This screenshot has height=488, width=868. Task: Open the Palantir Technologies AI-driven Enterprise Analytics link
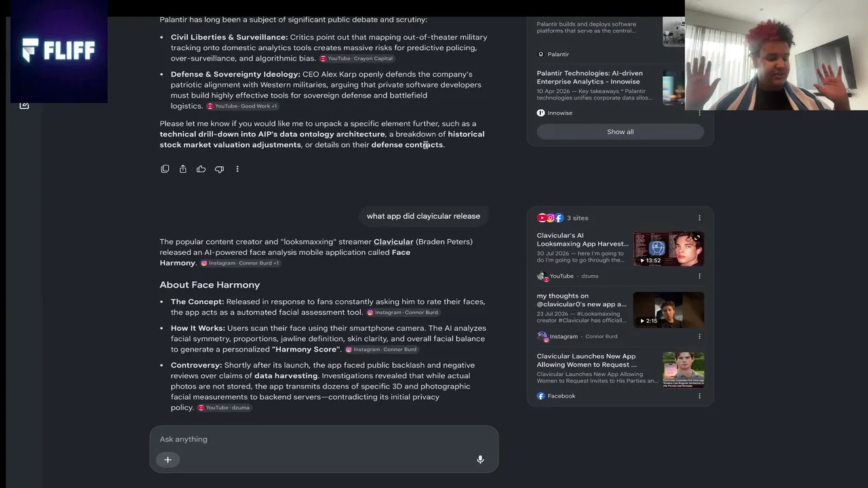coord(590,77)
